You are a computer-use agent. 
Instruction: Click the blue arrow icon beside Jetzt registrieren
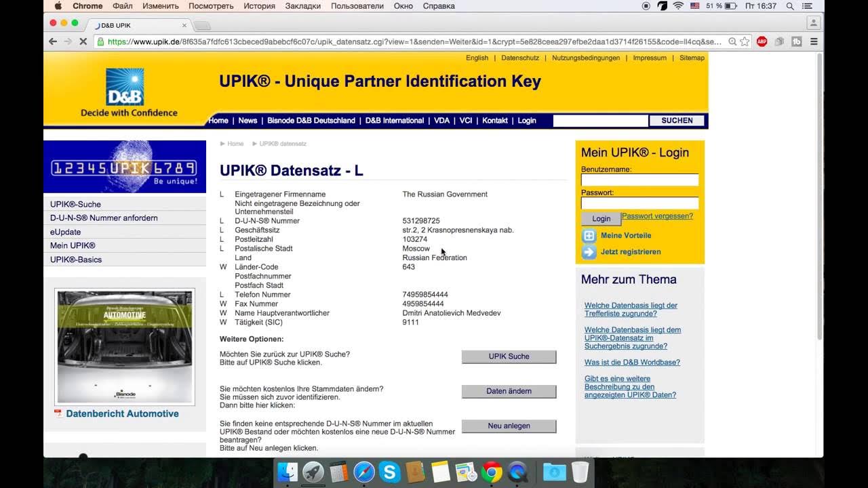pyautogui.click(x=589, y=252)
